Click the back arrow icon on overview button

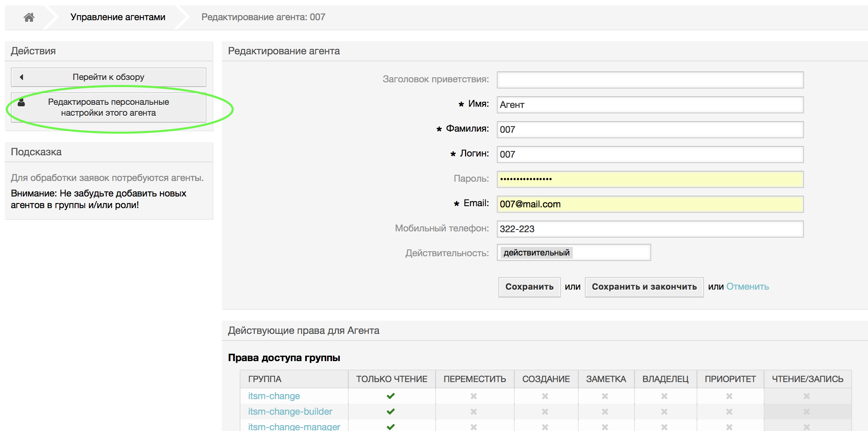[x=22, y=77]
